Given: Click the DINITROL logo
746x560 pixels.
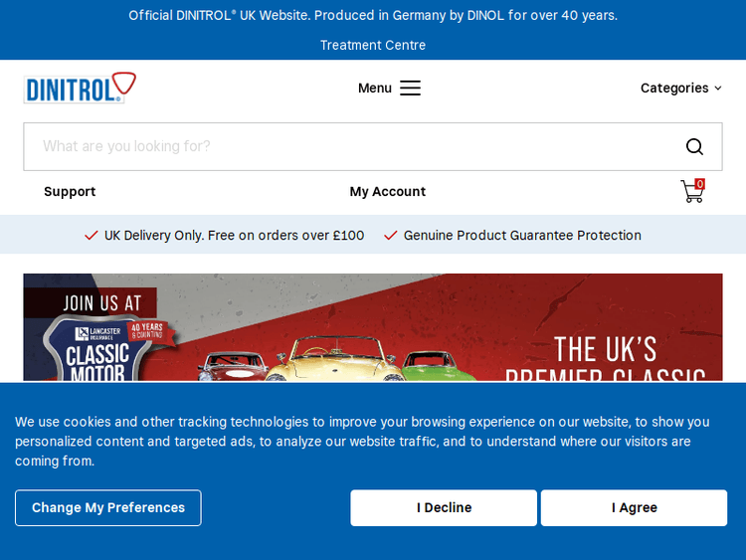Looking at the screenshot, I should click(80, 88).
